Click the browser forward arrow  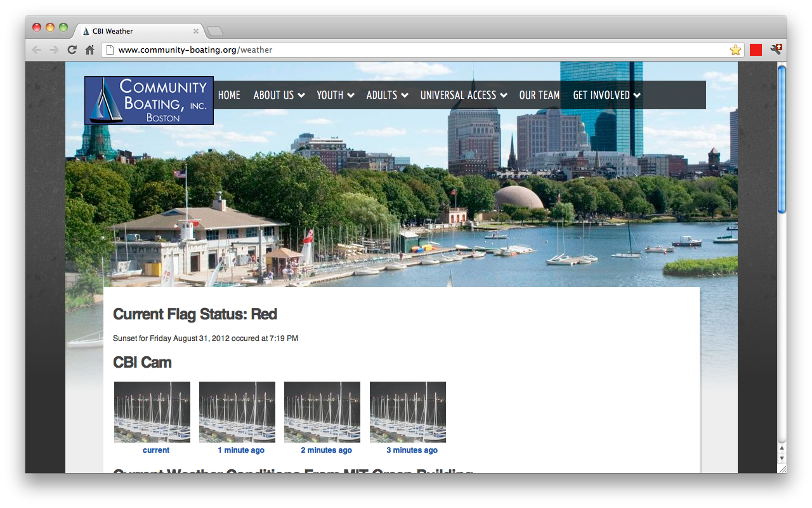coord(55,50)
